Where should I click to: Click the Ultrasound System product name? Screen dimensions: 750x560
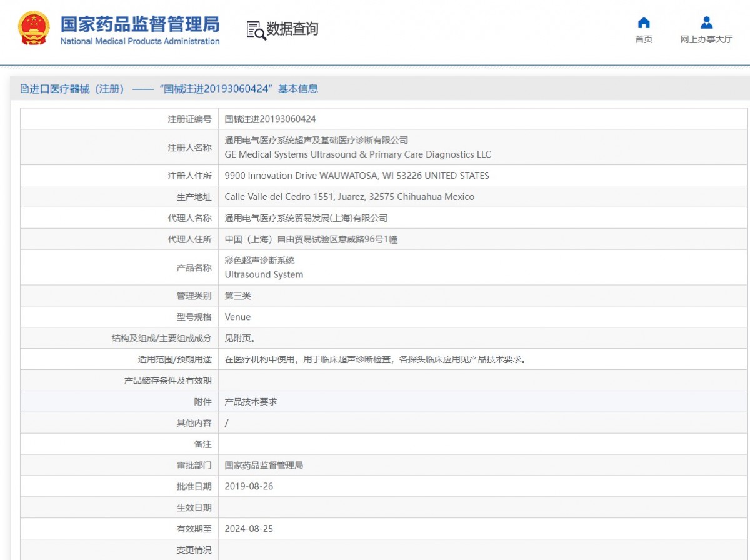click(264, 274)
